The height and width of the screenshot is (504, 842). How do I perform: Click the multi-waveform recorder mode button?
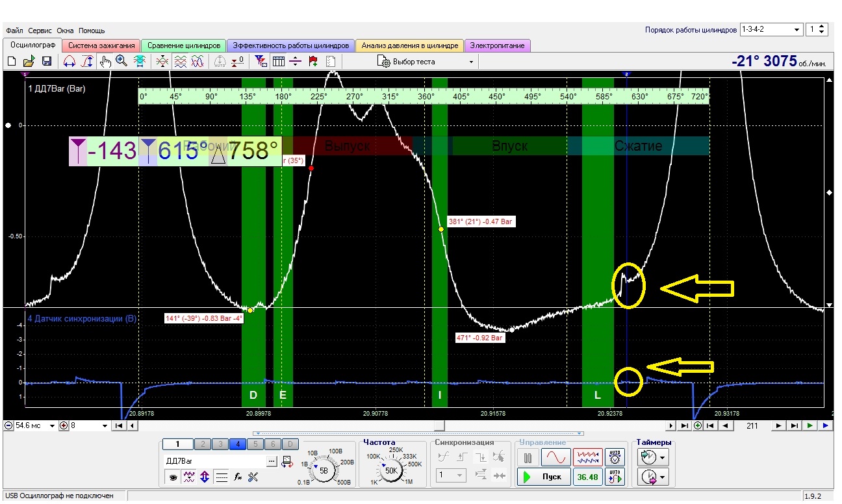(x=587, y=457)
